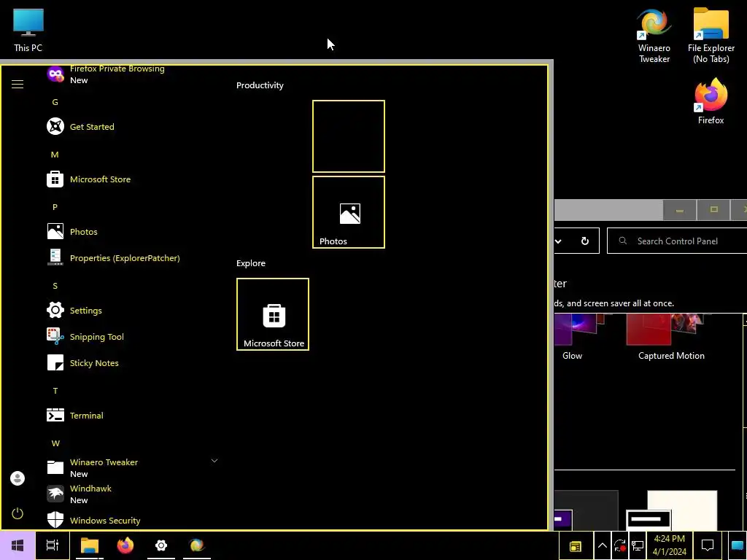Expand the Winaero Tweaker folder chevron
The image size is (747, 560).
[214, 461]
